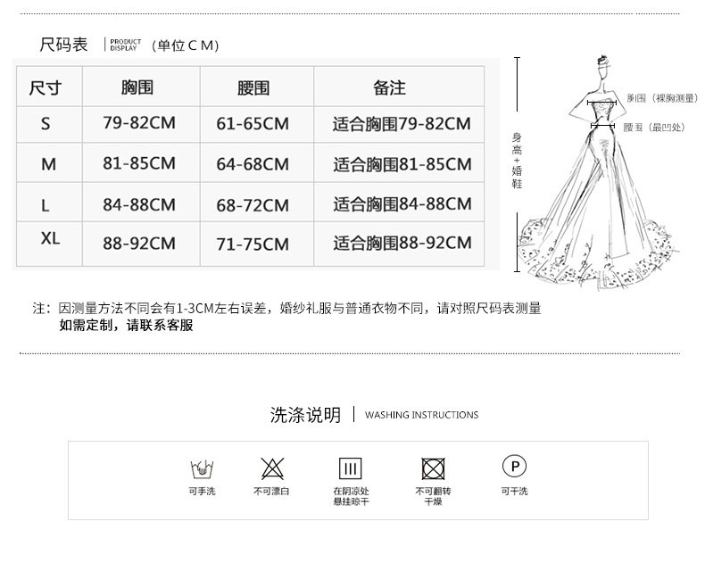The width and height of the screenshot is (705, 588).
Task: Click the 71-75CM waist cell
Action: click(253, 244)
